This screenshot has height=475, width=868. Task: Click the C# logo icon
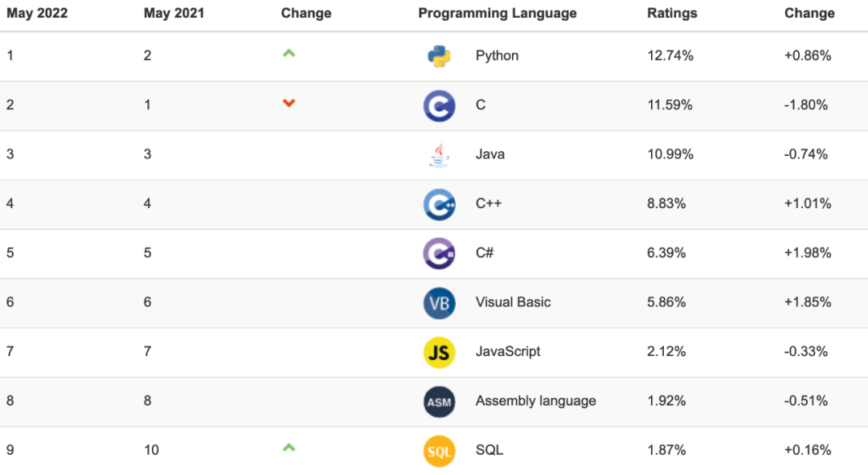tap(440, 253)
